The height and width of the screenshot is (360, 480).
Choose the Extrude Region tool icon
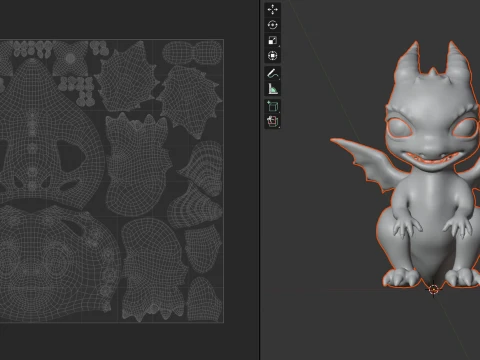(x=272, y=121)
